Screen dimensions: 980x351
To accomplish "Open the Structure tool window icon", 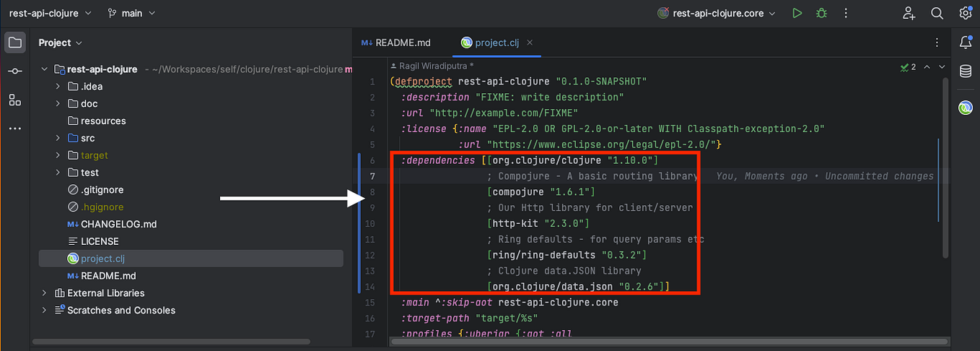I will click(x=15, y=100).
